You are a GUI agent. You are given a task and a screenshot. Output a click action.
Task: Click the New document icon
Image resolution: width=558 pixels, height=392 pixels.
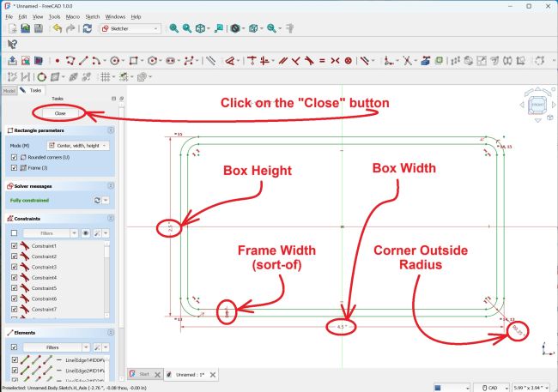13,28
